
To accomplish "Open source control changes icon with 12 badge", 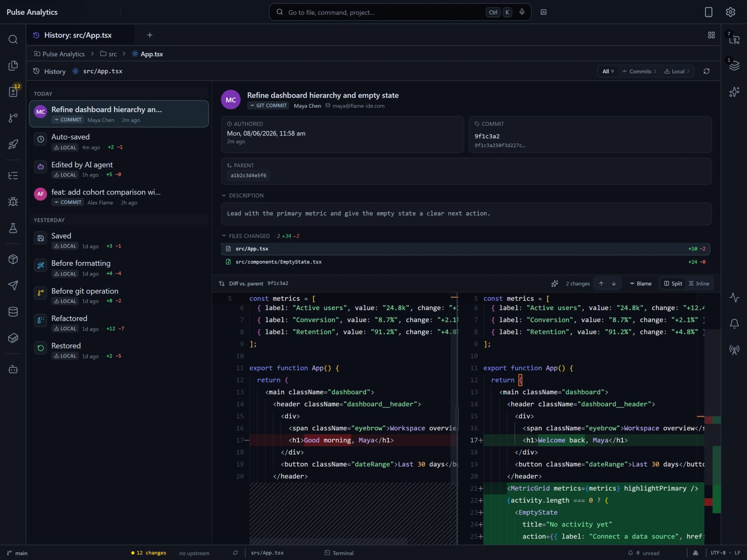I will click(13, 91).
